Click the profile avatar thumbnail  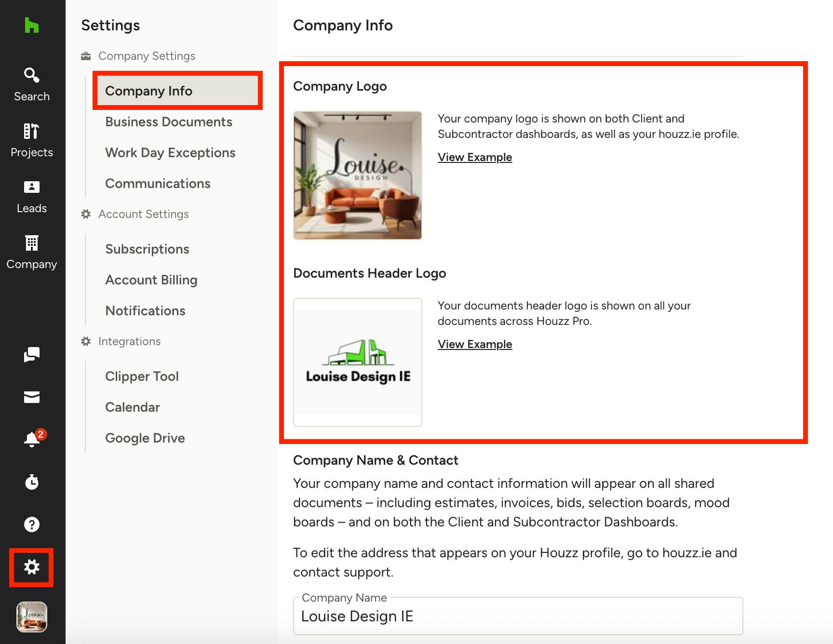point(32,617)
